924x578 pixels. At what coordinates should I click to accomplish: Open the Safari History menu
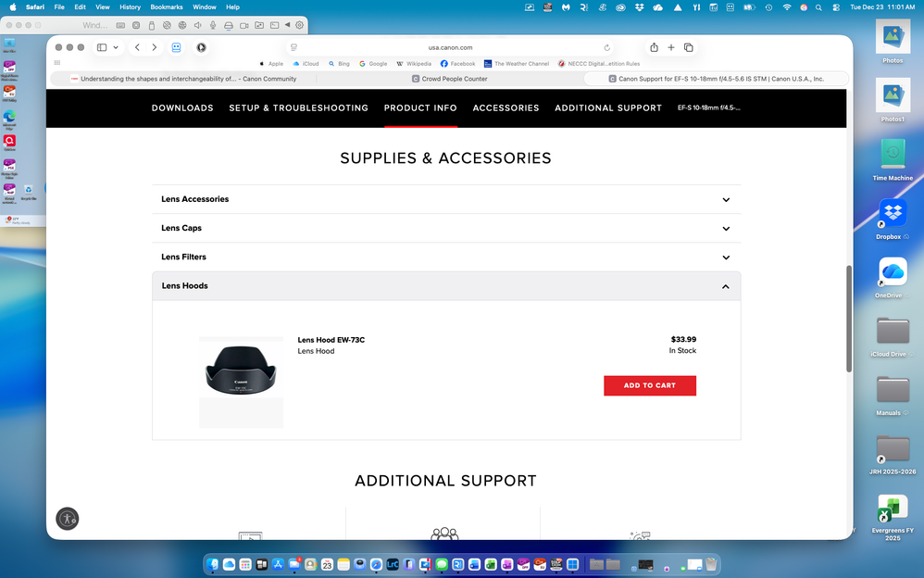click(x=131, y=7)
